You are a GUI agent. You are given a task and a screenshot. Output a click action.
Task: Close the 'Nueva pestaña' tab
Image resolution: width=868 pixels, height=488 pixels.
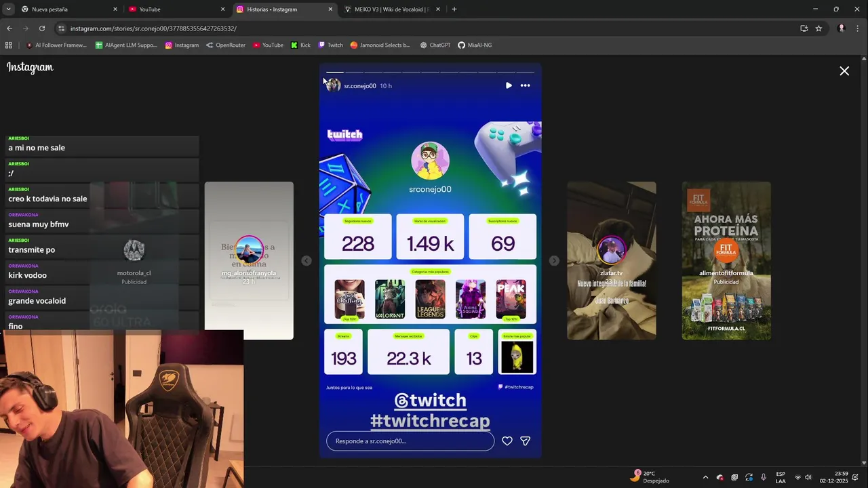(115, 9)
